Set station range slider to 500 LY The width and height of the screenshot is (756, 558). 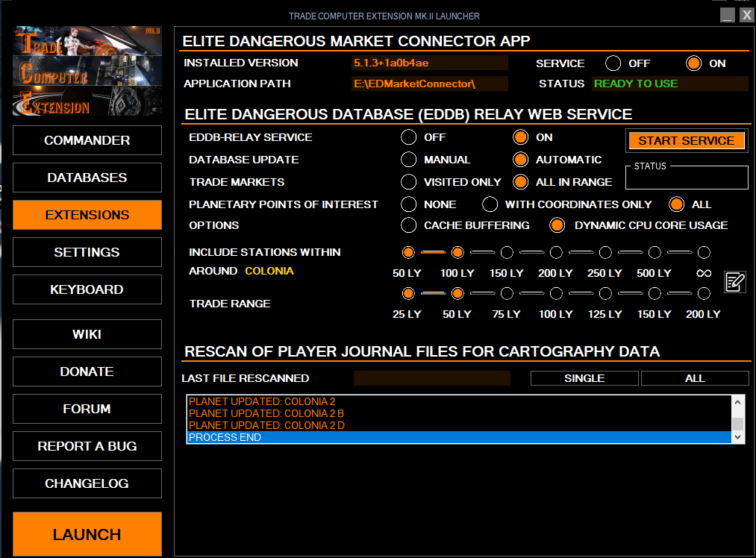tap(655, 252)
